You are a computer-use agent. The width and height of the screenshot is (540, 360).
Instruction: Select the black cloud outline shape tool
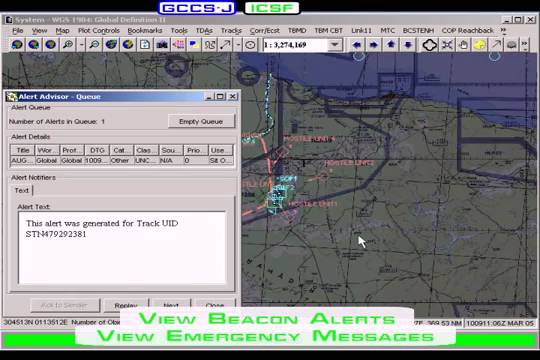click(429, 45)
